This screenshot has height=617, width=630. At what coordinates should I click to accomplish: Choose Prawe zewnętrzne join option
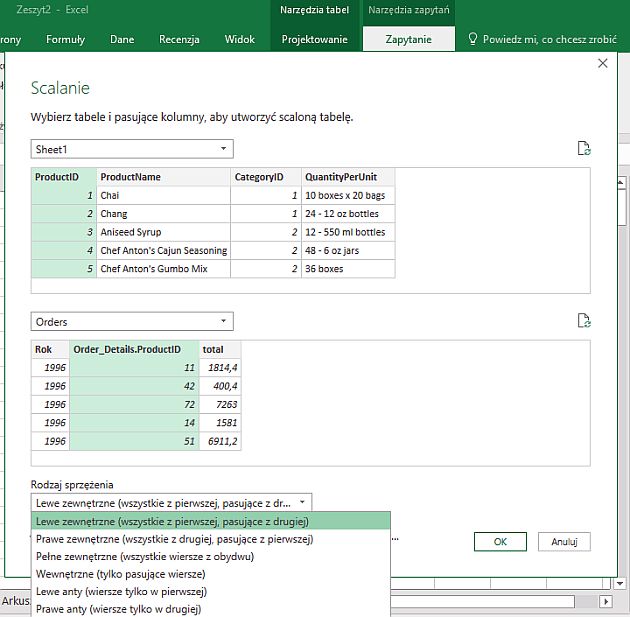[211, 539]
